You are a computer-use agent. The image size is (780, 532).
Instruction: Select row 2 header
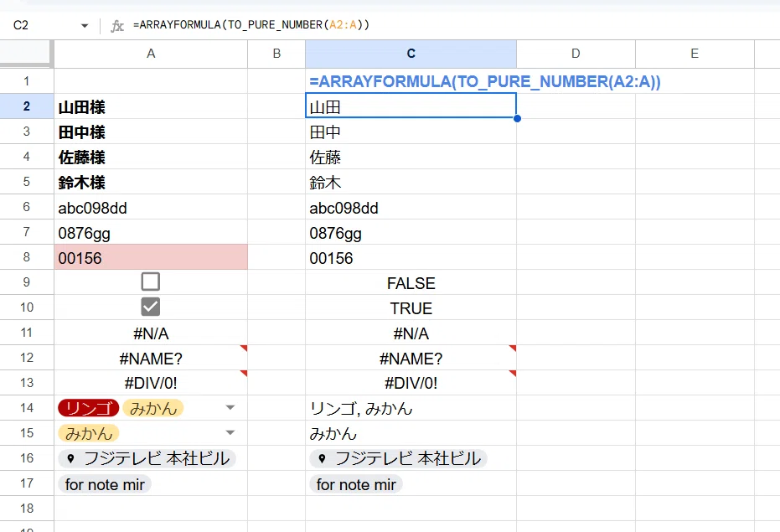coord(26,106)
